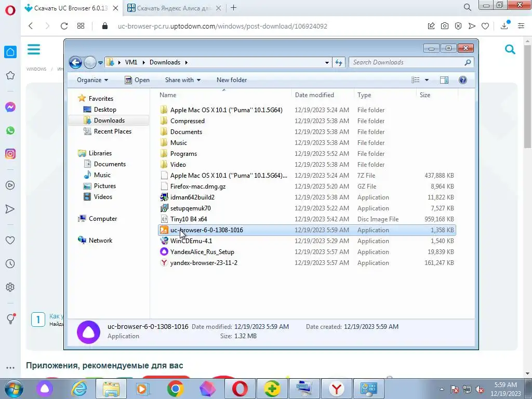This screenshot has width=532, height=399.
Task: Expand address bar previous locations dropdown
Action: [x=327, y=62]
